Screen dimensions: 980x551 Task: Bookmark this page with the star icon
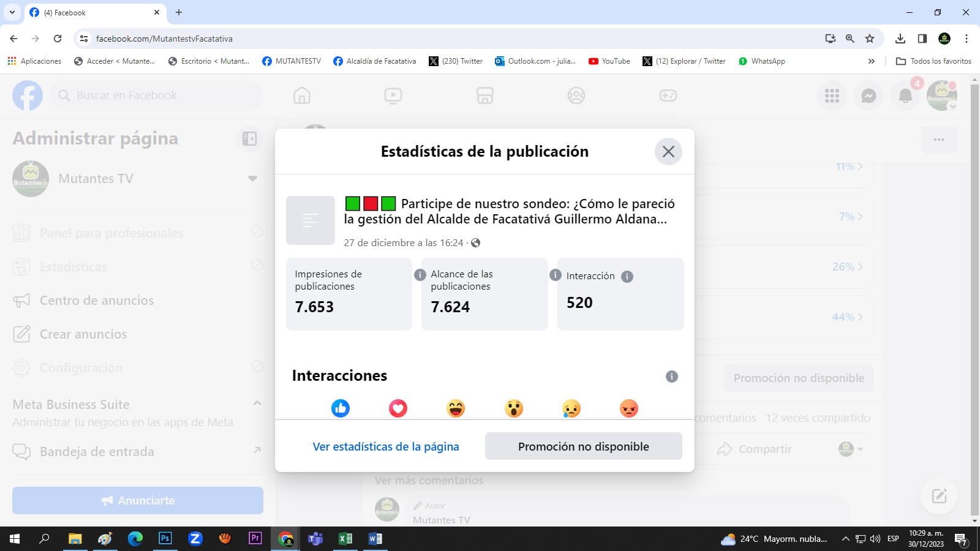click(x=870, y=39)
